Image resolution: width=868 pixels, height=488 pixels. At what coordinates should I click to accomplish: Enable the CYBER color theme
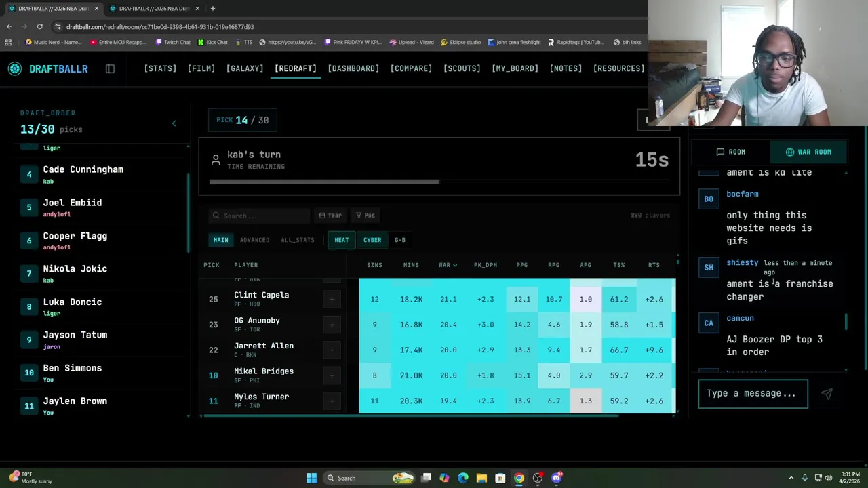click(372, 240)
